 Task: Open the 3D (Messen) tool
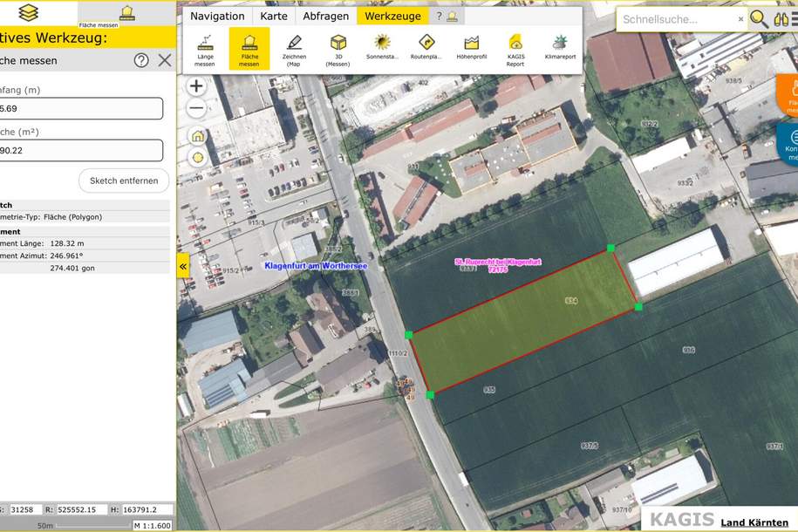coord(338,50)
